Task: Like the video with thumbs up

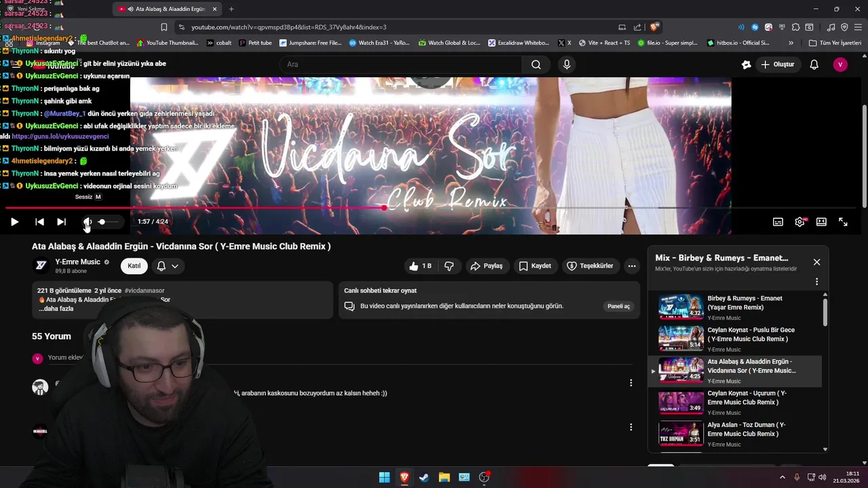Action: [420, 266]
